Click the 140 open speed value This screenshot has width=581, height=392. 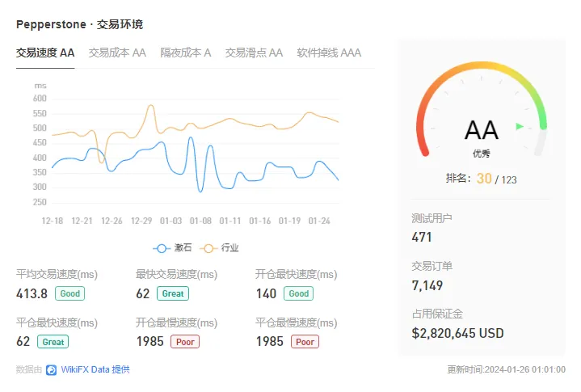click(x=266, y=294)
